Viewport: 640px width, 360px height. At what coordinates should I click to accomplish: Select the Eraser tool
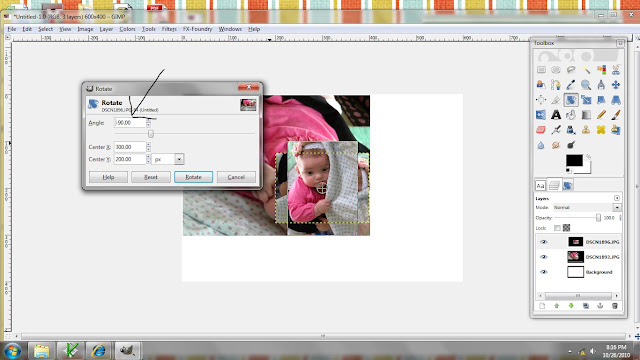(541, 130)
